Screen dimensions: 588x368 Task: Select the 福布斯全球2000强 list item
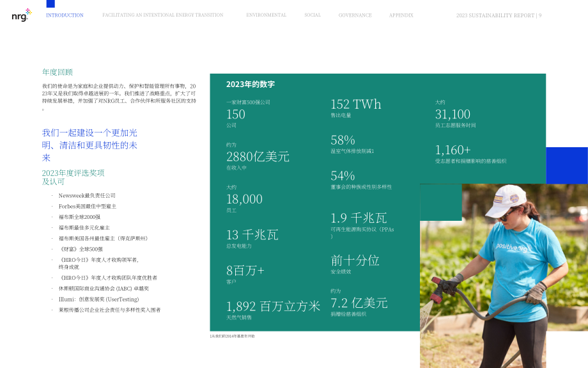click(x=79, y=217)
